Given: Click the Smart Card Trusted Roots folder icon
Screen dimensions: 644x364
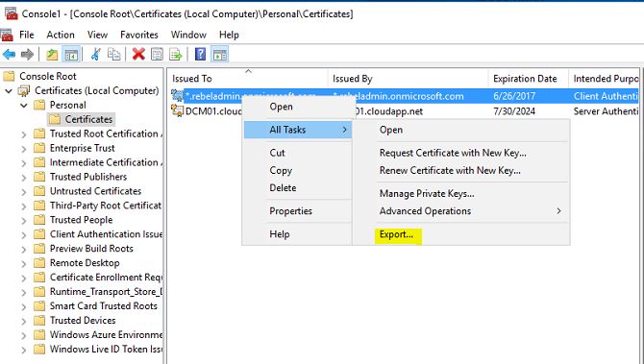Looking at the screenshot, I should [39, 306].
